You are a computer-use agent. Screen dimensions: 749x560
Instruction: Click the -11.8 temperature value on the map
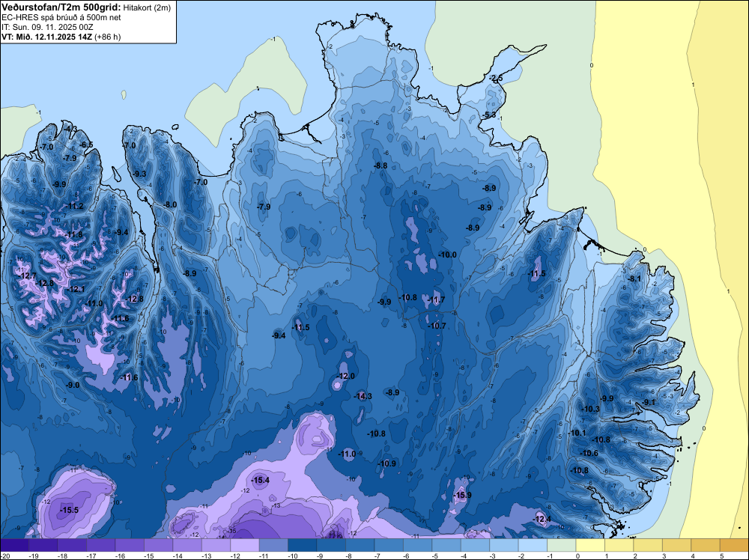tap(73, 234)
